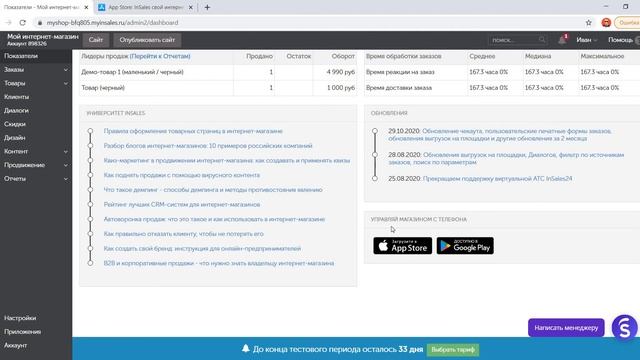The image size is (640, 360).
Task: Open the 25.08.2020 update about виртуальной АТС
Action: click(497, 179)
